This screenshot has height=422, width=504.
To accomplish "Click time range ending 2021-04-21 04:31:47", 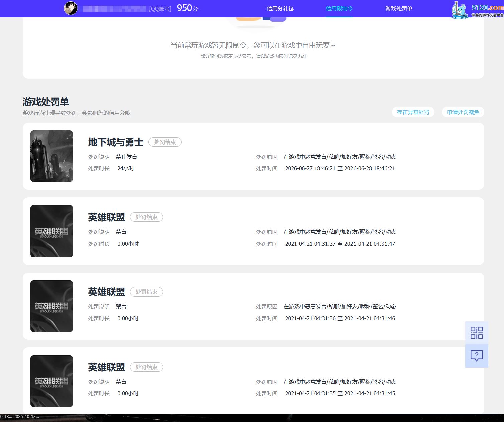I will pos(340,244).
